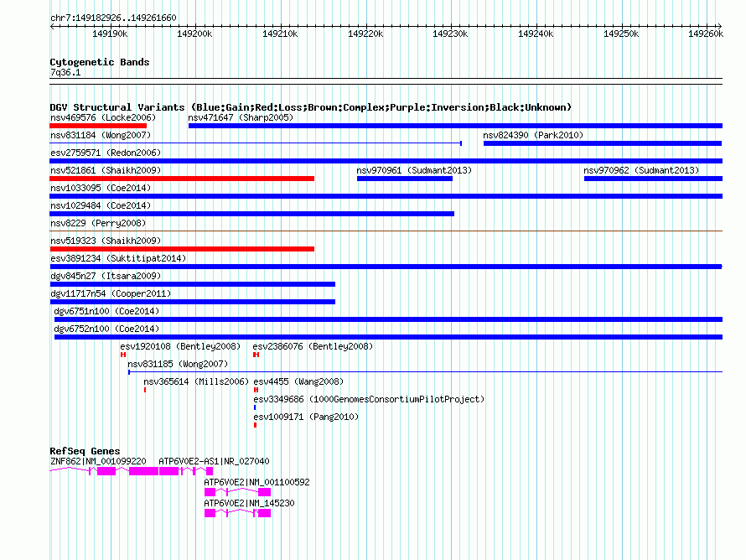Click ATP6V0E2-AS1|NR_027040 gene label

coord(214,461)
